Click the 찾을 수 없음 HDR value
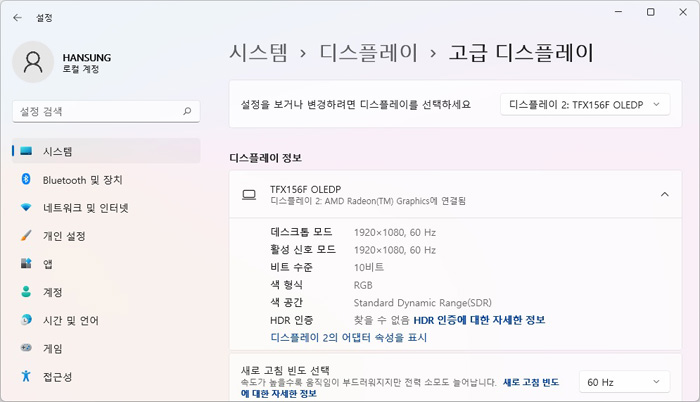 click(381, 320)
